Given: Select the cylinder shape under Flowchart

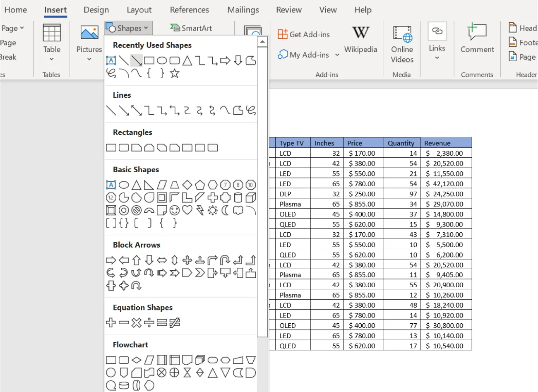Looking at the screenshot, I should [123, 385].
